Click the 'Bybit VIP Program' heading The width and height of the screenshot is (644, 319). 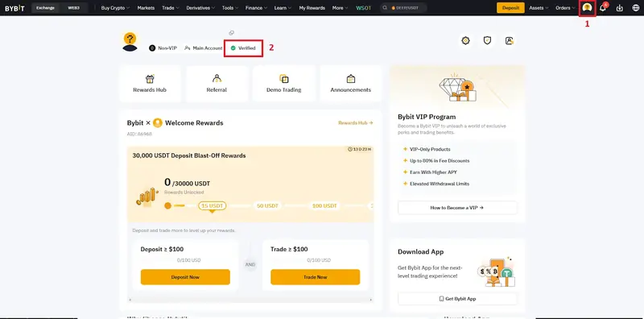tap(427, 117)
